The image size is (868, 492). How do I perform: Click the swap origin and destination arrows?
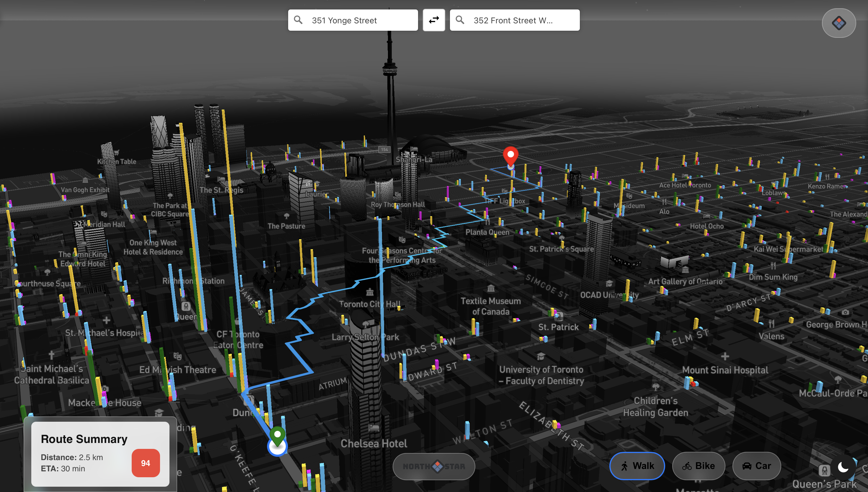click(x=434, y=20)
